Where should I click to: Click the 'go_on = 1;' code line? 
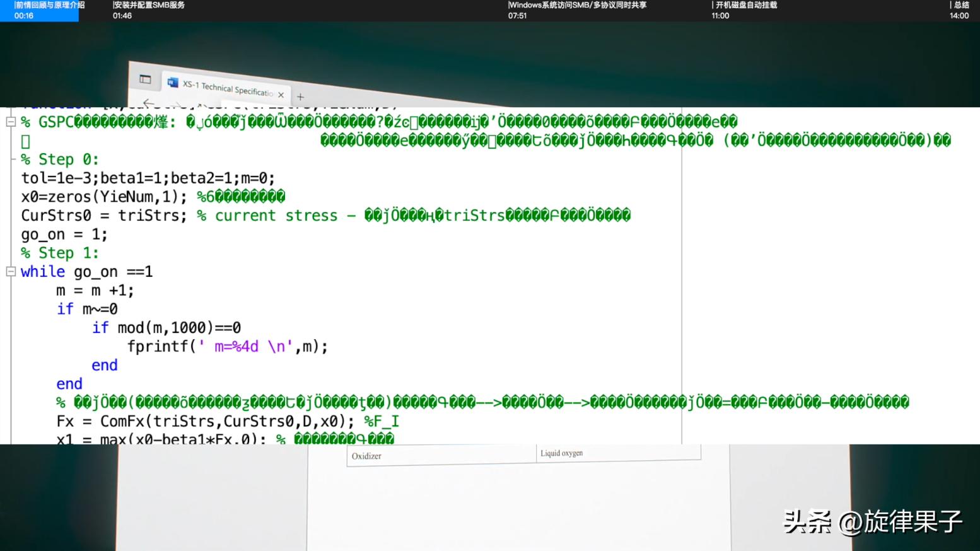click(64, 235)
